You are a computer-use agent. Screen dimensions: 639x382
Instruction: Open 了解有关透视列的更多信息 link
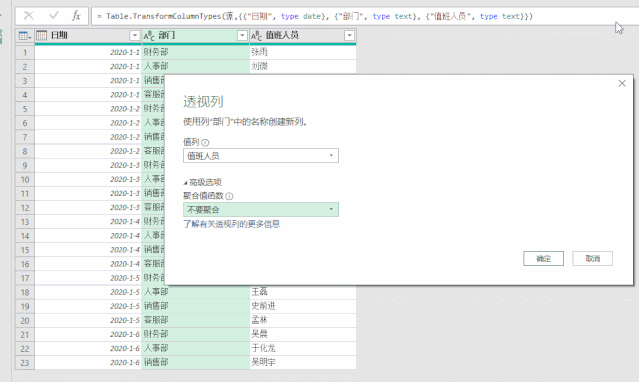(x=231, y=224)
